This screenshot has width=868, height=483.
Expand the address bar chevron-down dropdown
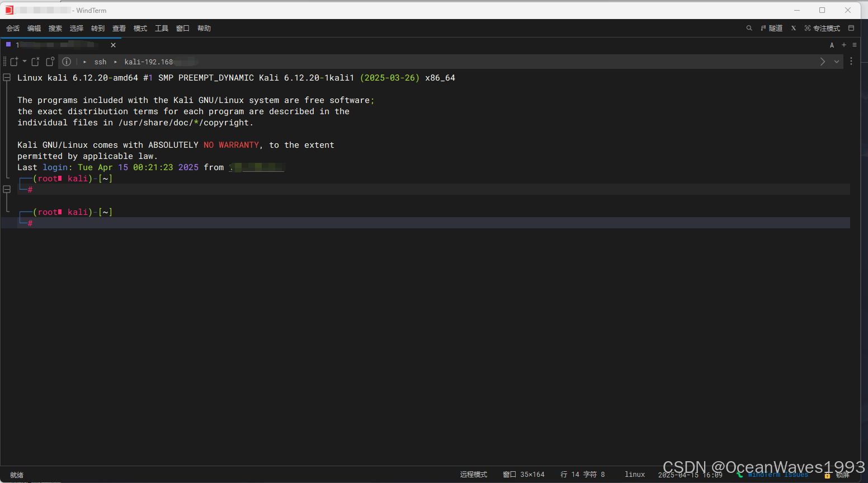pyautogui.click(x=837, y=62)
